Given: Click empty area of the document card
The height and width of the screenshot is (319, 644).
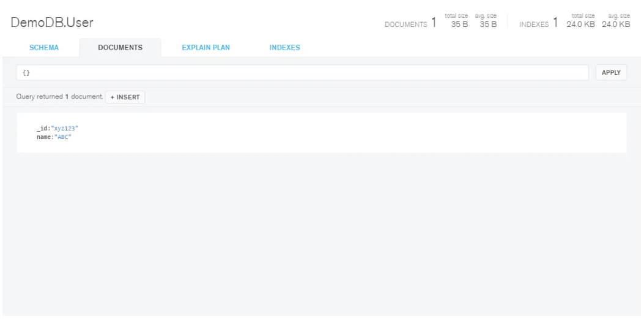Looking at the screenshot, I should pyautogui.click(x=367, y=132).
